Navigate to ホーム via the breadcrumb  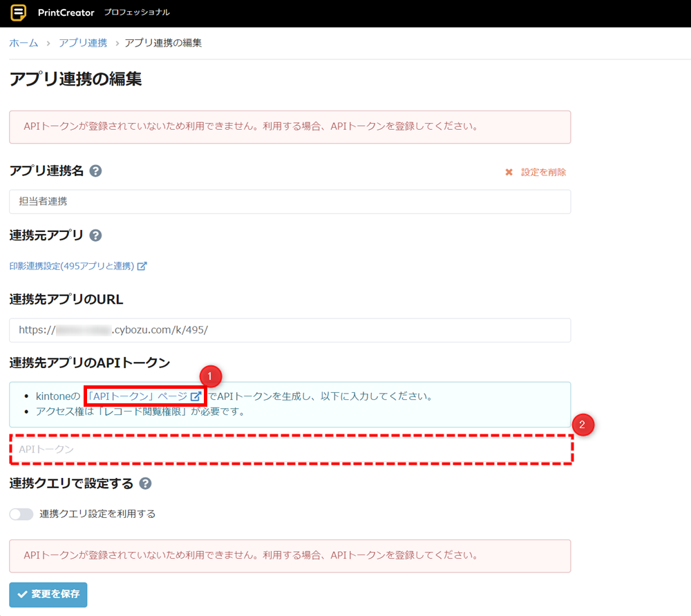(23, 43)
